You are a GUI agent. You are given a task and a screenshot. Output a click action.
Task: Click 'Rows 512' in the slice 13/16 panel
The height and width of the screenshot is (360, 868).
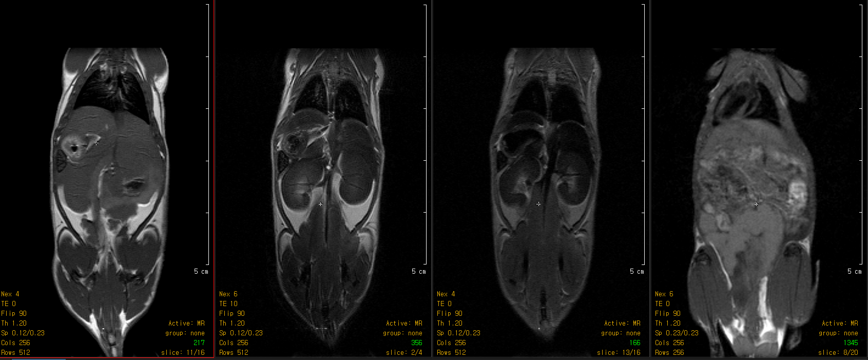[451, 352]
